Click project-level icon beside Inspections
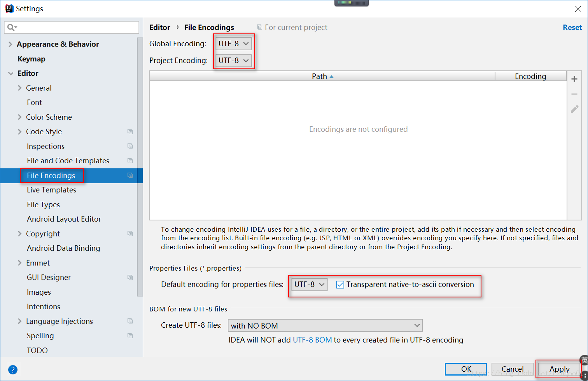Viewport: 588px width, 381px height. [x=130, y=146]
